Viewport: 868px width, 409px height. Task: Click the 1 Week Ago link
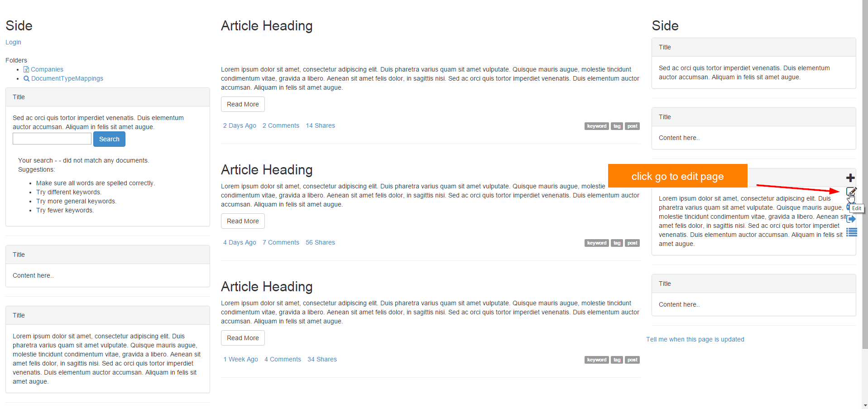point(240,359)
